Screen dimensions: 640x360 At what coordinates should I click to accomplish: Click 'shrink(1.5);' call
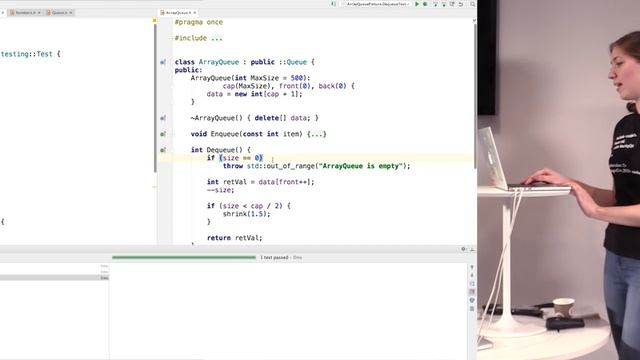tap(247, 214)
